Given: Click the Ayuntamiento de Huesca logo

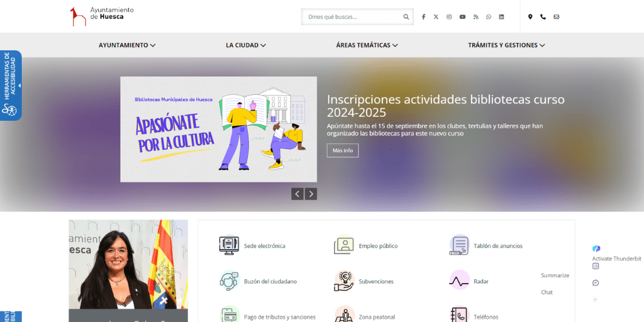Looking at the screenshot, I should (102, 16).
